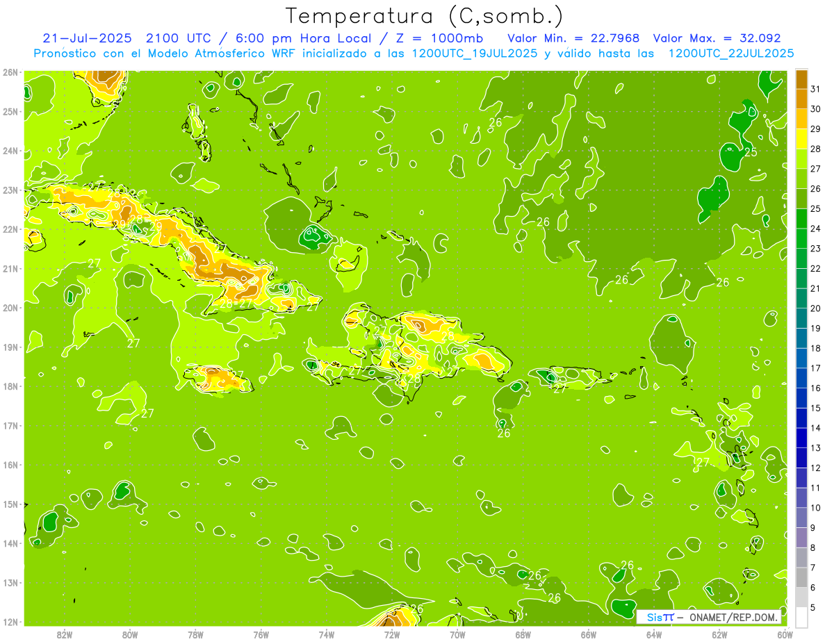Image resolution: width=834 pixels, height=644 pixels.
Task: Click the colorbar scale value '10'
Action: click(x=816, y=508)
